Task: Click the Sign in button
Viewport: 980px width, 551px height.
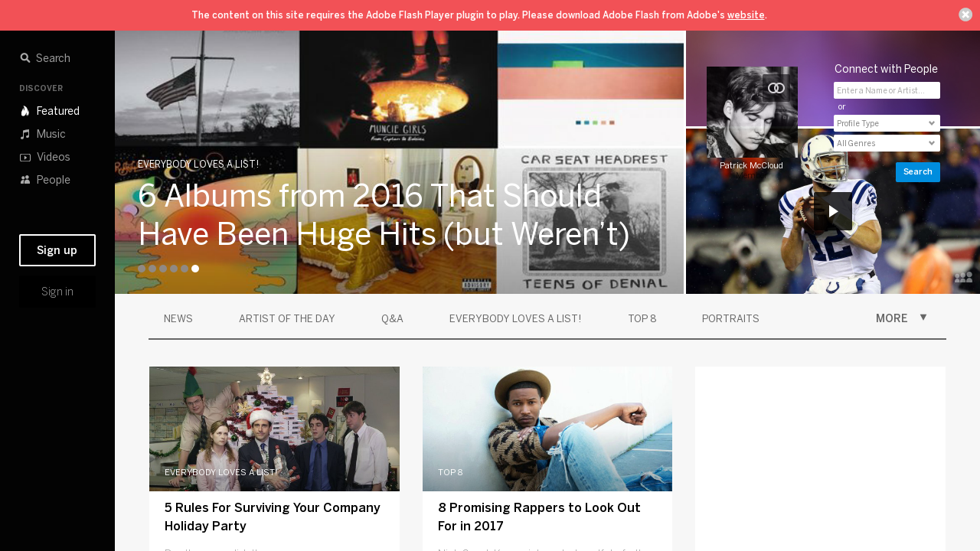Action: [x=57, y=292]
